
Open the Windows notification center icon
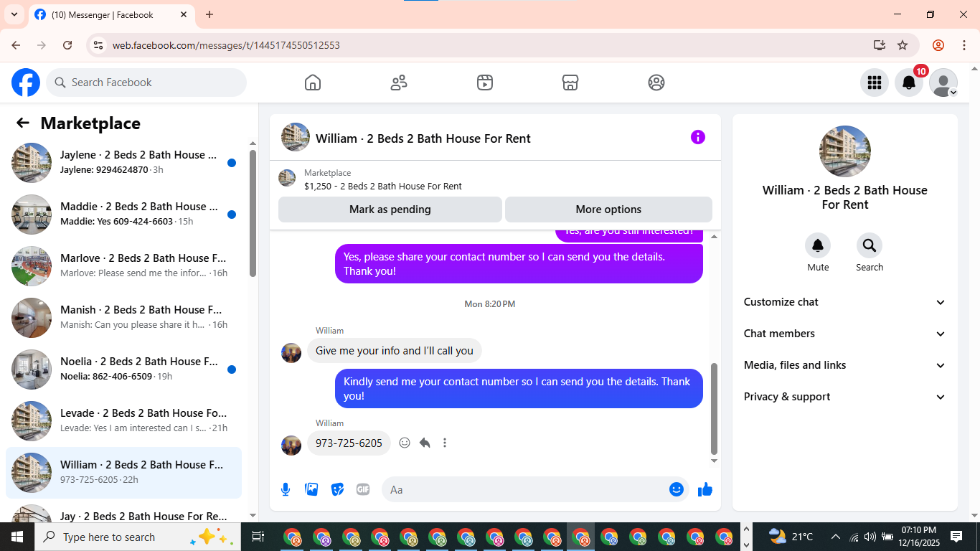click(x=956, y=537)
